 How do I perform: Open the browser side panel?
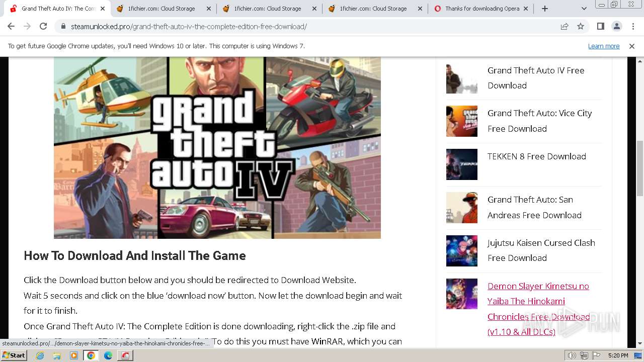coord(600,27)
